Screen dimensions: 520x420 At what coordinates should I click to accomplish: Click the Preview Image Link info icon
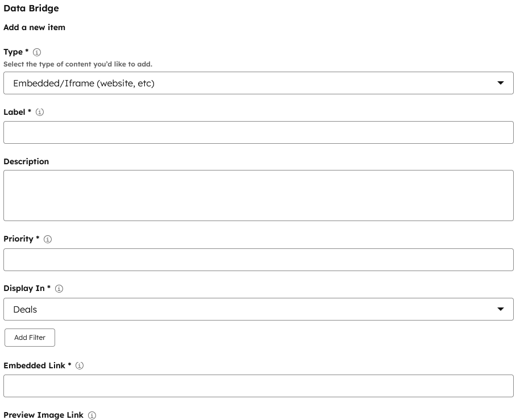pos(92,415)
